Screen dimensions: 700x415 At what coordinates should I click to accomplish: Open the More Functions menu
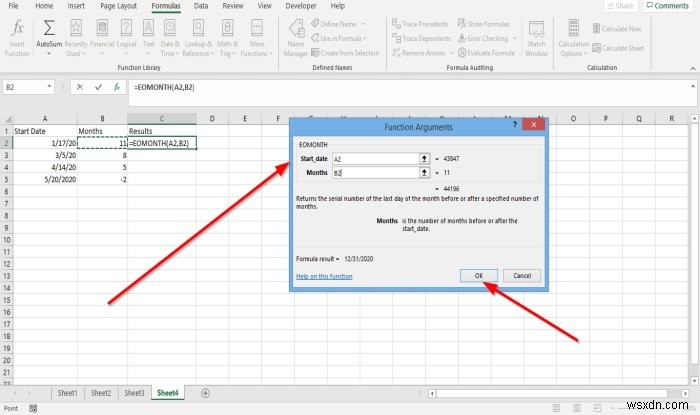pos(256,38)
